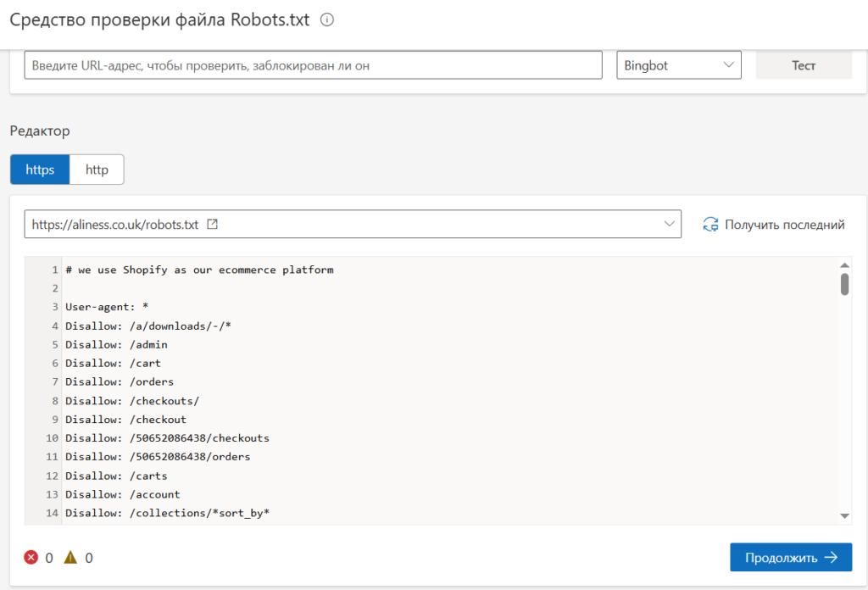Open the Bingbot crawler dropdown

679,65
